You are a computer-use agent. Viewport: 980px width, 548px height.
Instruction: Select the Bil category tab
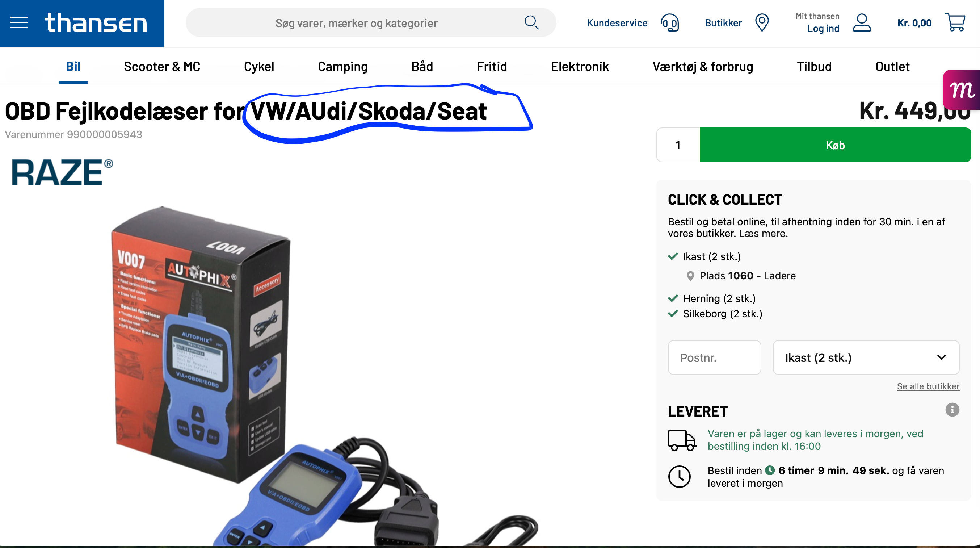[x=73, y=67]
